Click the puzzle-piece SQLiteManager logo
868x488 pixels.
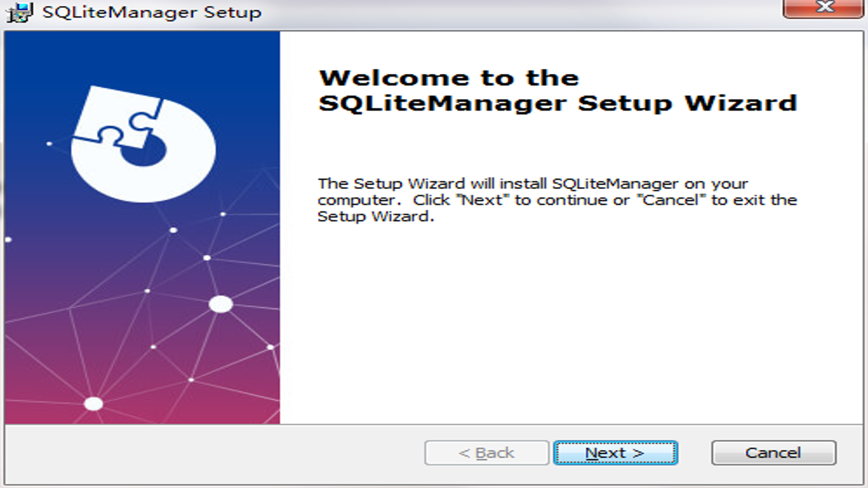[142, 144]
